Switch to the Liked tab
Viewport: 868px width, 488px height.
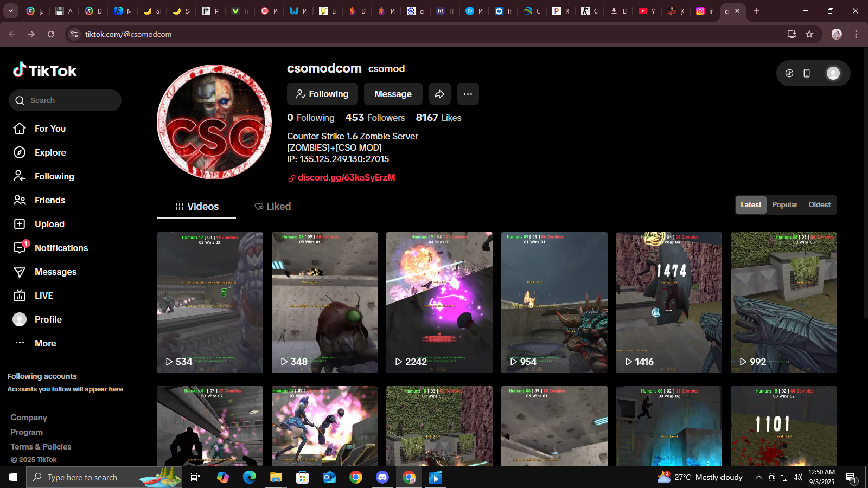(x=273, y=207)
